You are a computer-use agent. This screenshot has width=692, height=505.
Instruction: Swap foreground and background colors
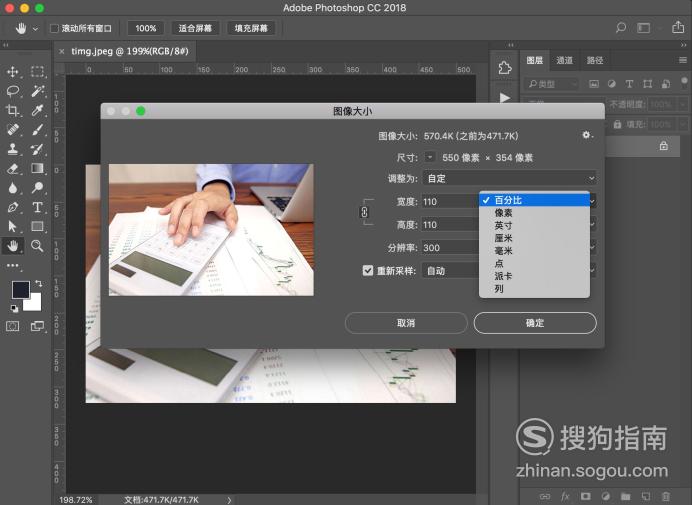39,283
